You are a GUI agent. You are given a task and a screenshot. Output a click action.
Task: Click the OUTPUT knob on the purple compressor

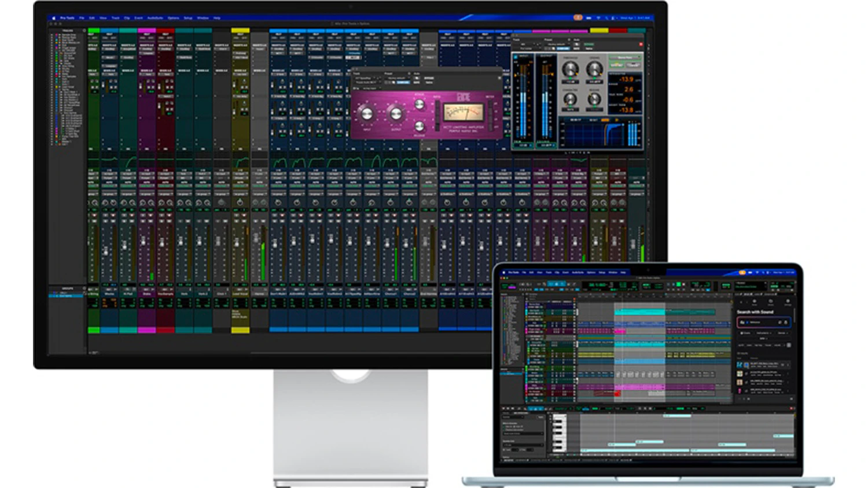coord(396,113)
